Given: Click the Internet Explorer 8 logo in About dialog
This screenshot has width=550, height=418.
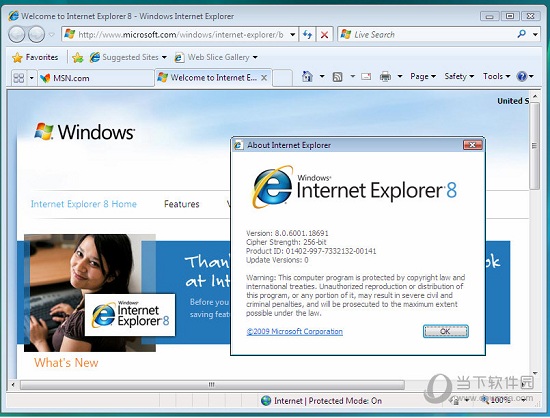Looking at the screenshot, I should pyautogui.click(x=354, y=187).
